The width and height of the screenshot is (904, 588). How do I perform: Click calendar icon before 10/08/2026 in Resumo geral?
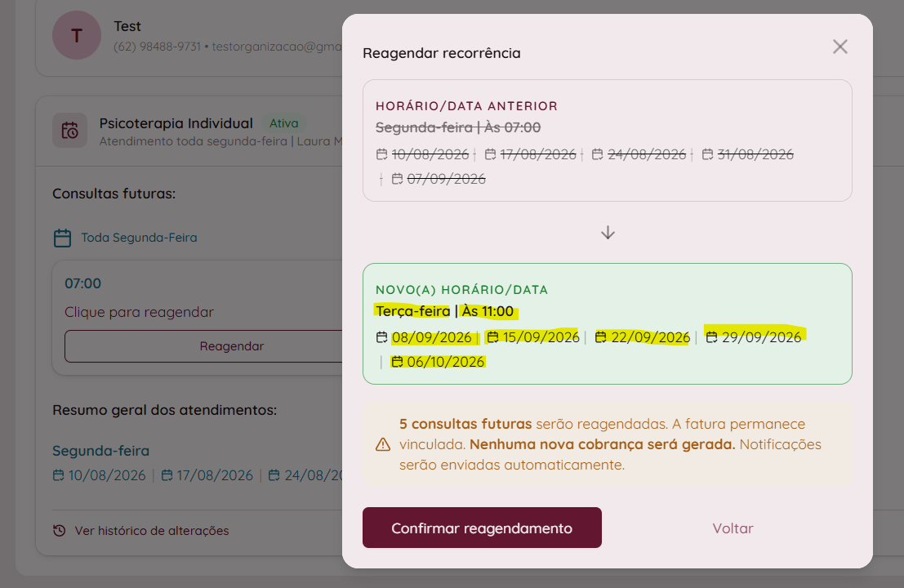pos(58,475)
